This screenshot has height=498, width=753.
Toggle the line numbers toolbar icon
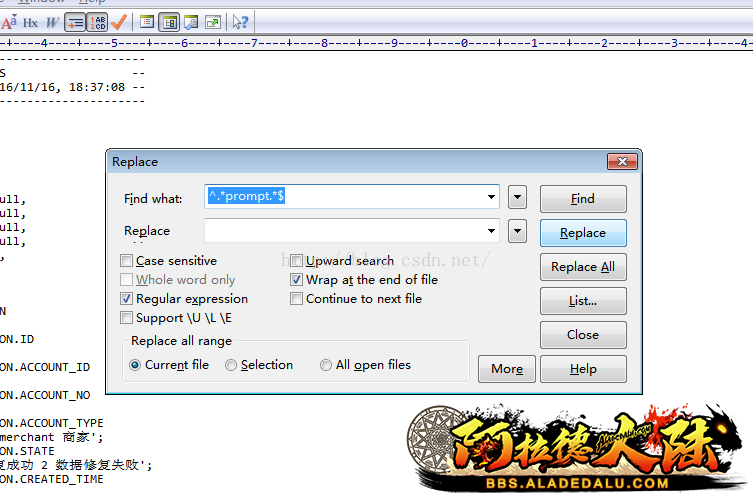point(97,21)
